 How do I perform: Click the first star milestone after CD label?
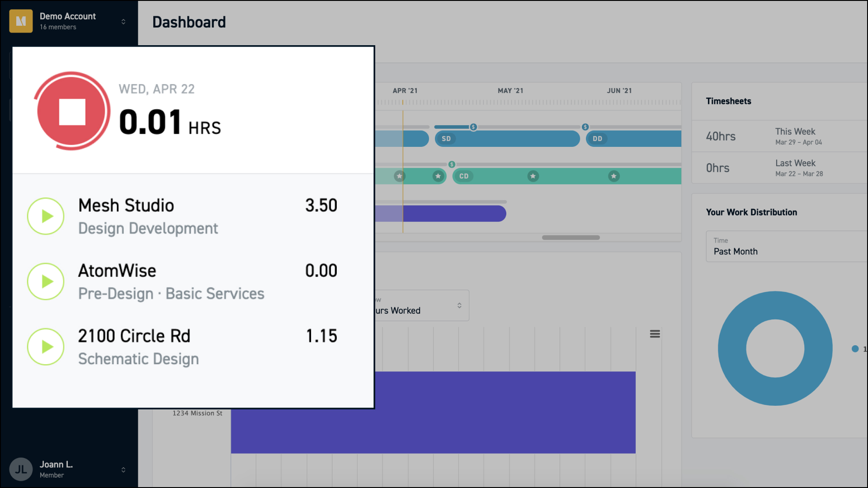533,176
